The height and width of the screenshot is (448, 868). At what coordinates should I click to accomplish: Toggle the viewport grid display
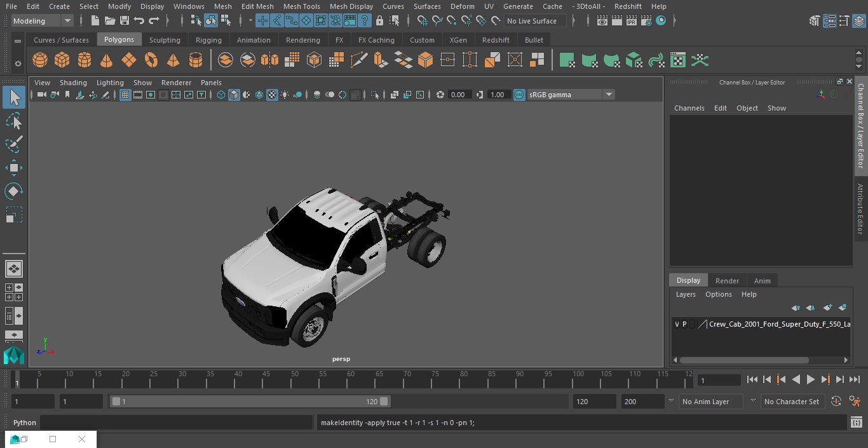point(125,95)
